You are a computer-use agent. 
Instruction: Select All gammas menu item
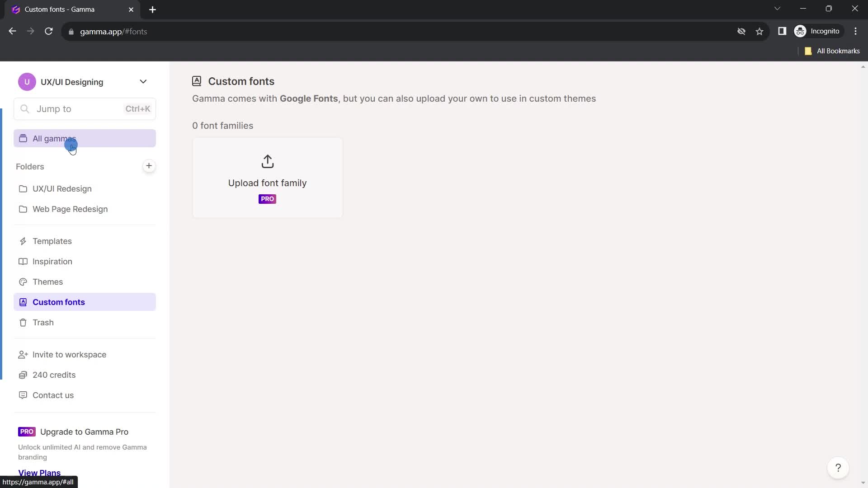(x=54, y=138)
